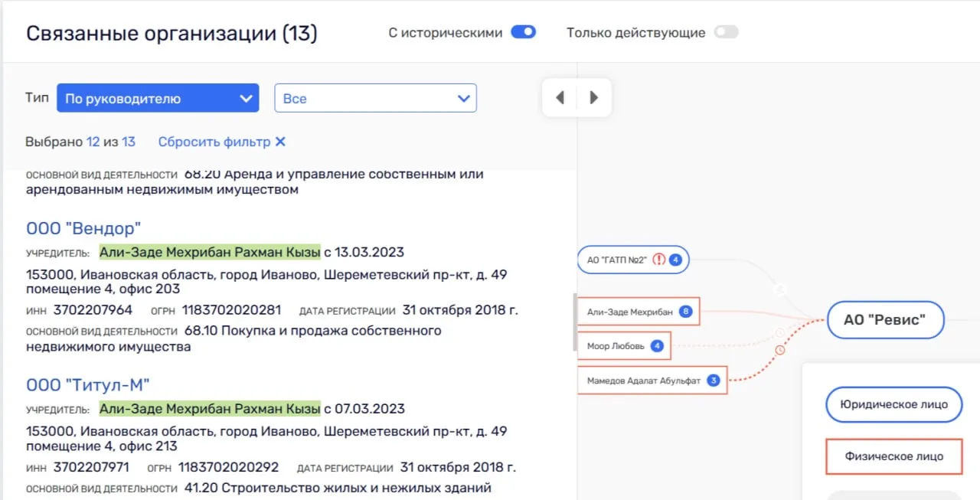Click the clock icon on the dotted red link
This screenshot has height=500, width=980.
[x=779, y=350]
